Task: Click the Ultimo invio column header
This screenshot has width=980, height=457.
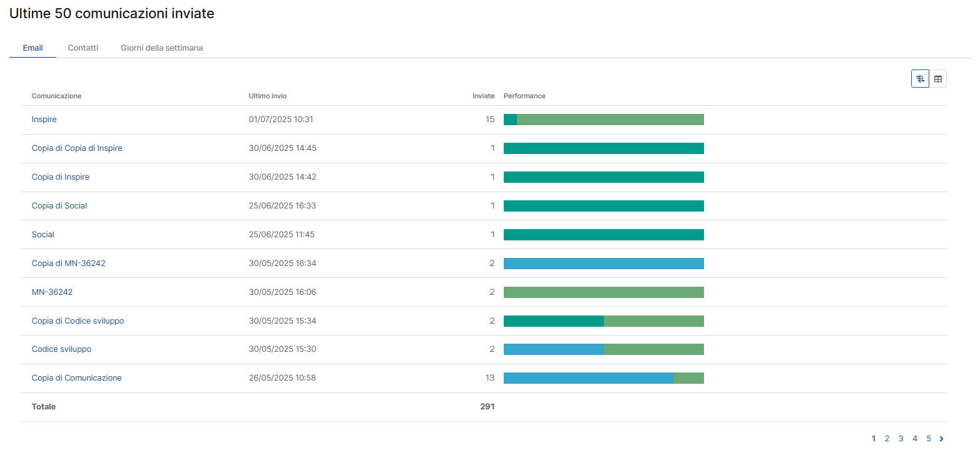Action: click(267, 96)
